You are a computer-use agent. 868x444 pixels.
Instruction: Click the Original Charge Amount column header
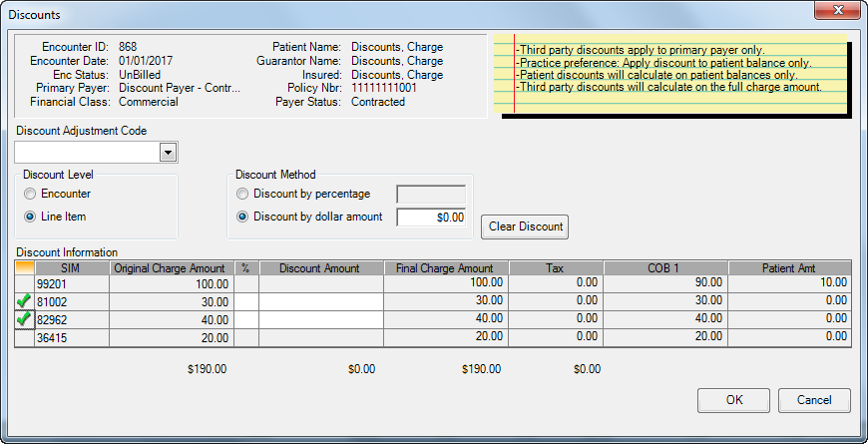pos(172,268)
